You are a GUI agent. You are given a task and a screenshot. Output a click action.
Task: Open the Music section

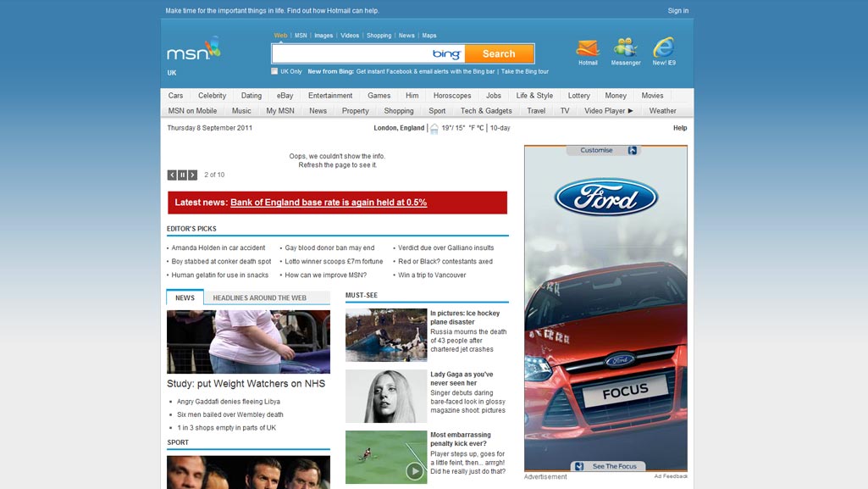click(241, 111)
